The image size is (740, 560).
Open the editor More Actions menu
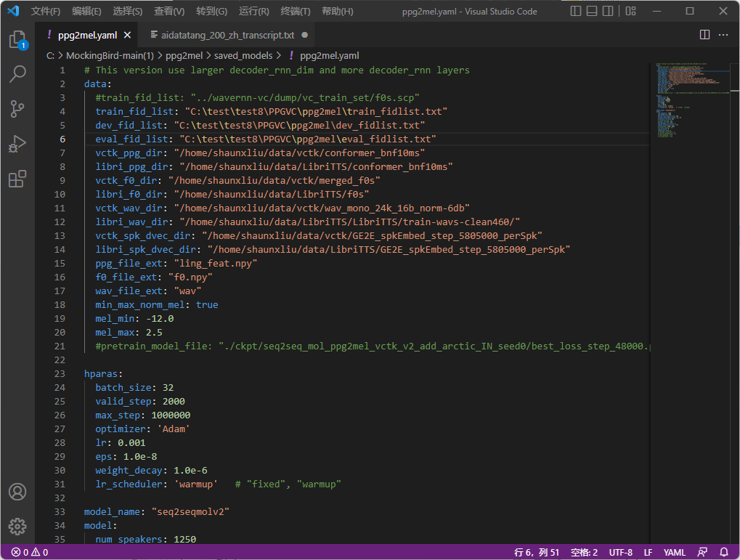723,34
